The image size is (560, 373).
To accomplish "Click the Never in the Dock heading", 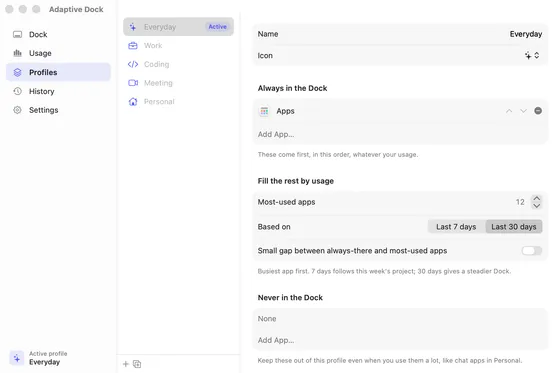I will [x=290, y=298].
